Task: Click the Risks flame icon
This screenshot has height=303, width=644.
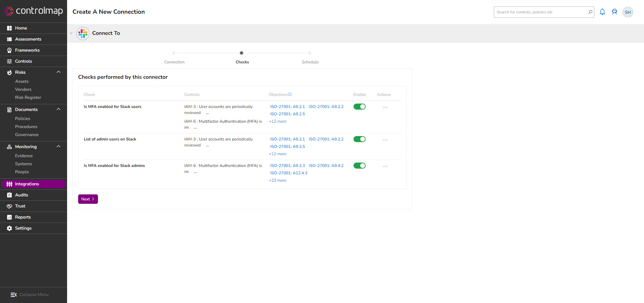Action: point(9,72)
